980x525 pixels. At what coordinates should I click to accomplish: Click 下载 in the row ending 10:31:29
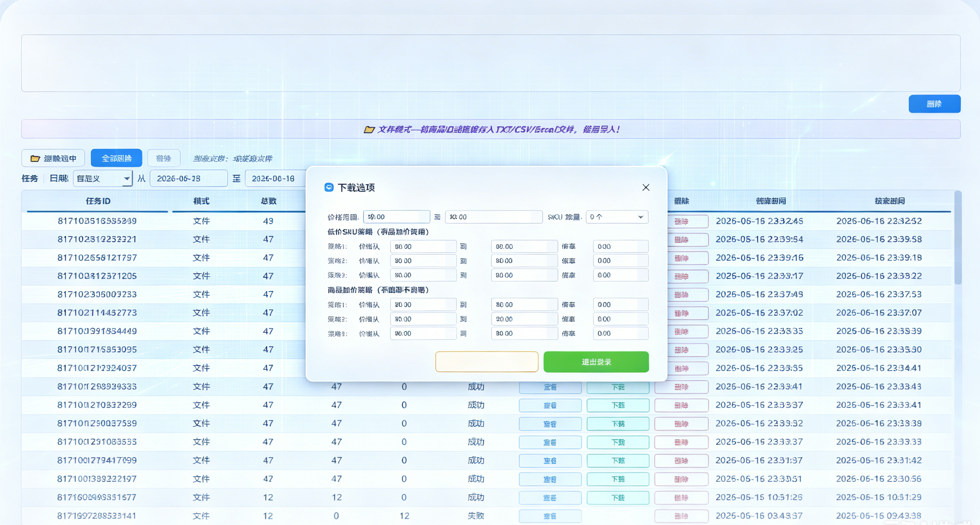[618, 497]
